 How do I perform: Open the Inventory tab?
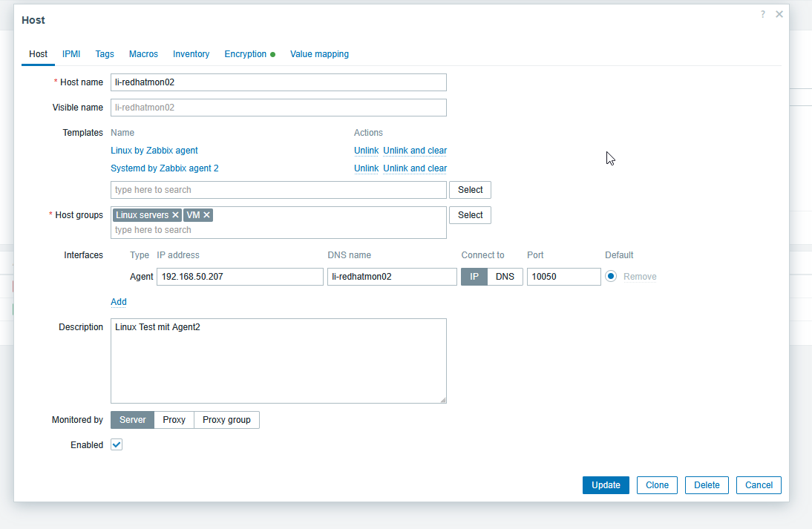point(191,54)
